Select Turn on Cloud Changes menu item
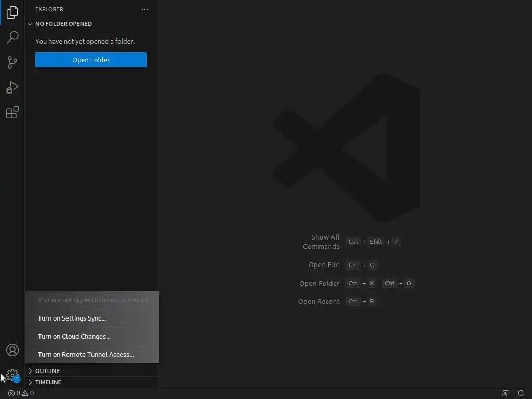This screenshot has height=399, width=532. click(92, 336)
